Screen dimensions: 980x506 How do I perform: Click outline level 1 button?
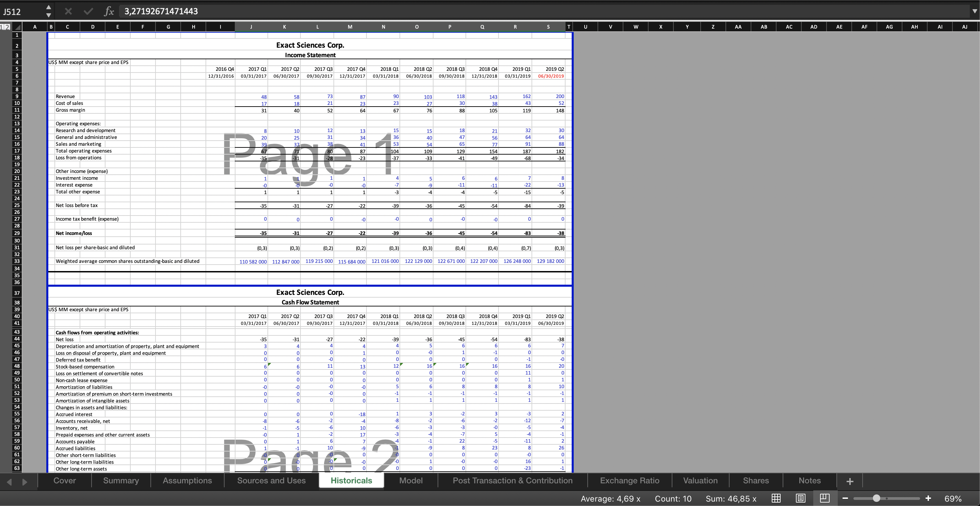tap(2, 27)
